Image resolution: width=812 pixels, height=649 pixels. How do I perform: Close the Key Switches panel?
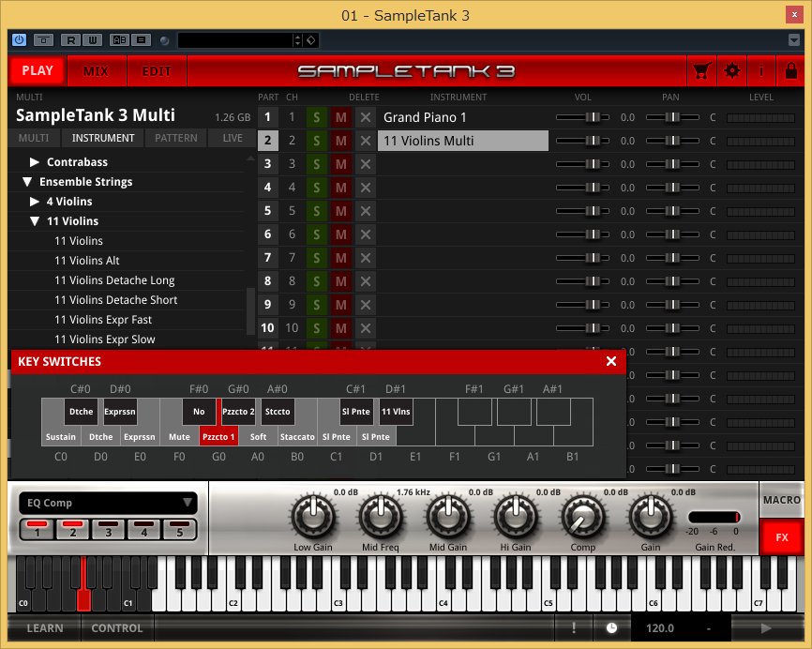point(611,361)
